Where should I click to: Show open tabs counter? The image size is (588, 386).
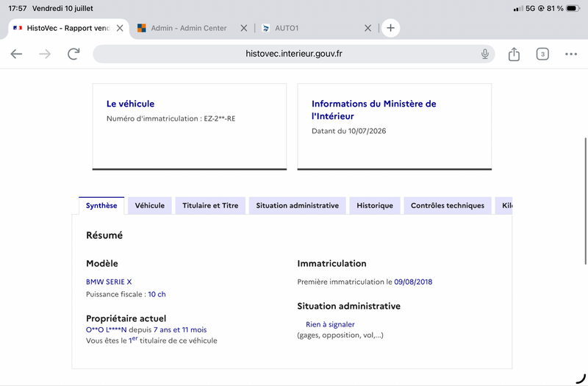pyautogui.click(x=542, y=54)
